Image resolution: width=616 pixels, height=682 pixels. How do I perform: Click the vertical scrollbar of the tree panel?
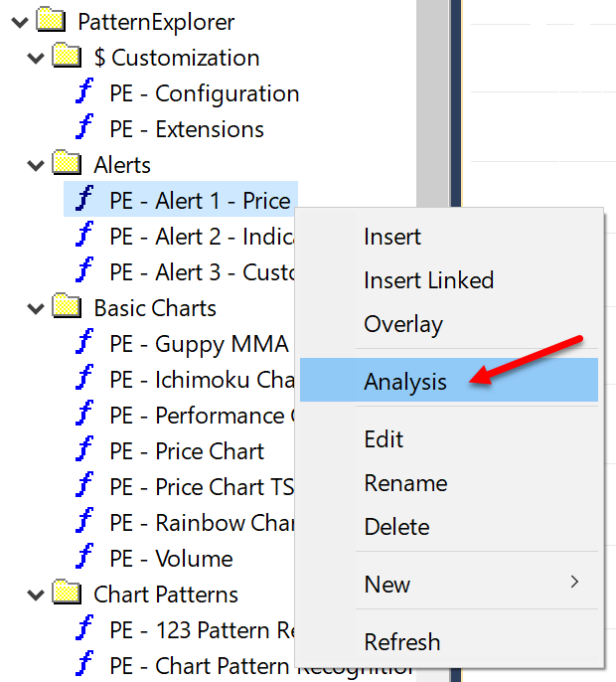431,99
